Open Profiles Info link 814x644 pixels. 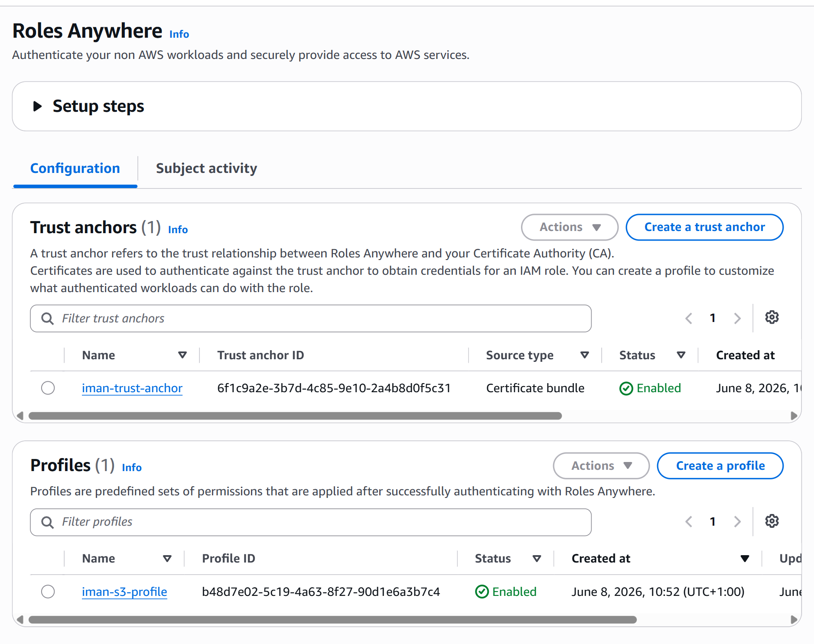tap(132, 468)
